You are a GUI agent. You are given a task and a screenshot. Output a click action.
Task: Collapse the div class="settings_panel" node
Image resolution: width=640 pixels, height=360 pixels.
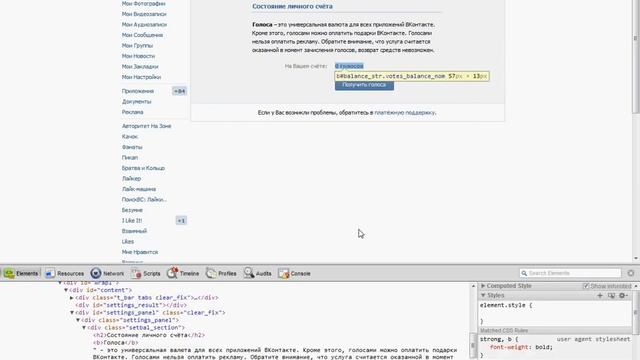tap(78, 320)
